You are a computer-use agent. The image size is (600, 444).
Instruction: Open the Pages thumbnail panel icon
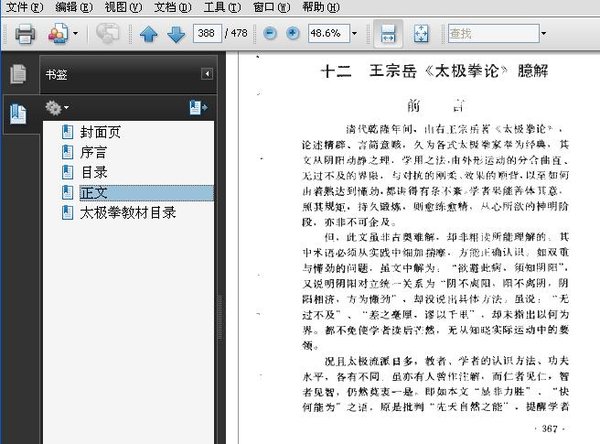(18, 73)
